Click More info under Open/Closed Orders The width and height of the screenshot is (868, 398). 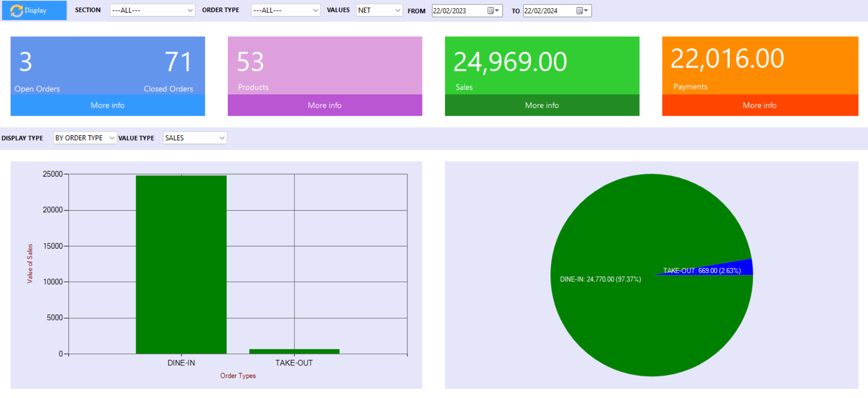click(x=108, y=105)
